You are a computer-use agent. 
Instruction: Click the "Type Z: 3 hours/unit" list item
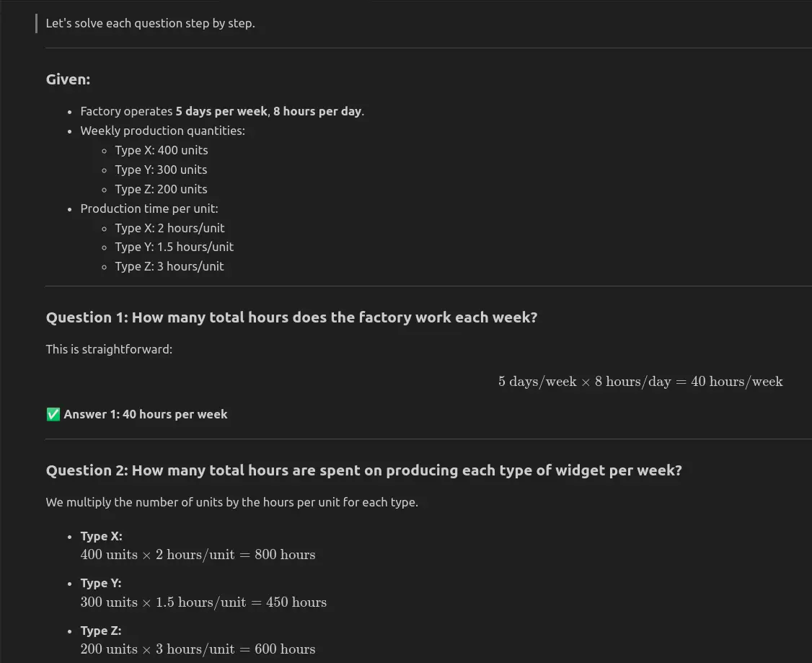[169, 266]
